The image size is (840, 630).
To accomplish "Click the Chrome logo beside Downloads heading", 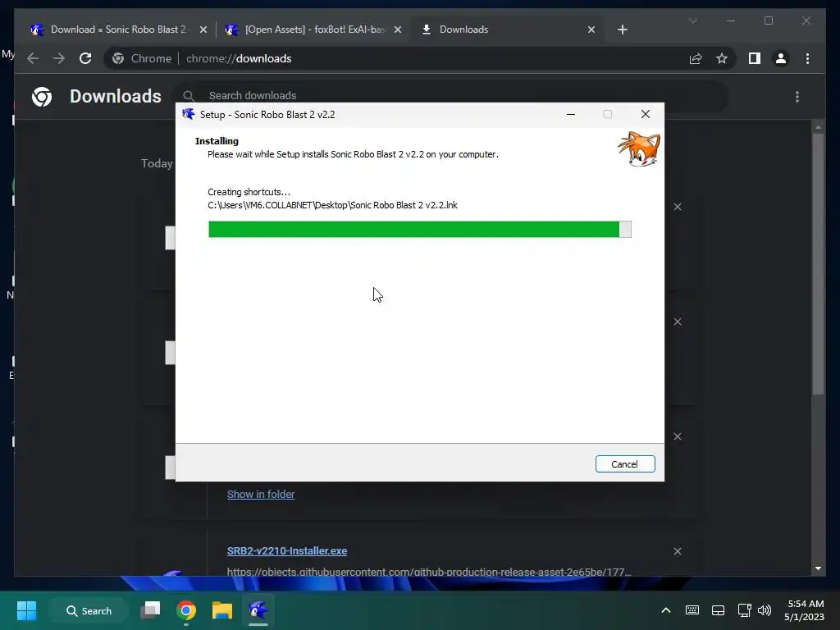I will 42,97.
